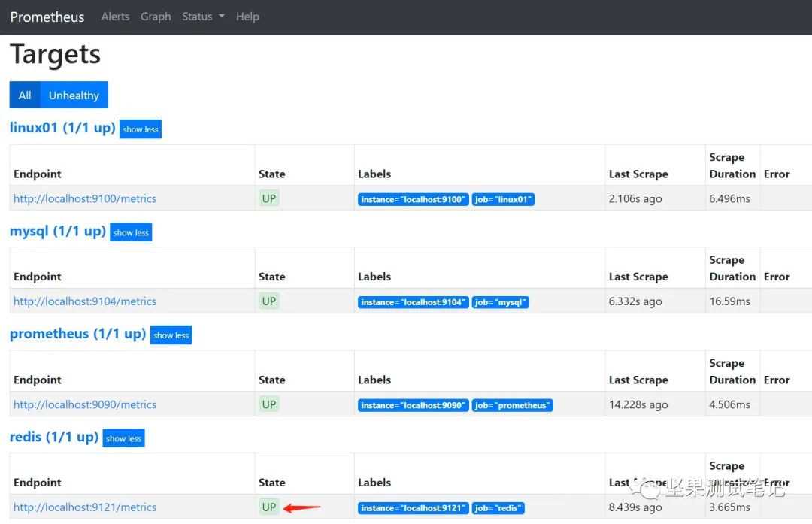
Task: Open the Prometheus home brand link
Action: click(47, 17)
